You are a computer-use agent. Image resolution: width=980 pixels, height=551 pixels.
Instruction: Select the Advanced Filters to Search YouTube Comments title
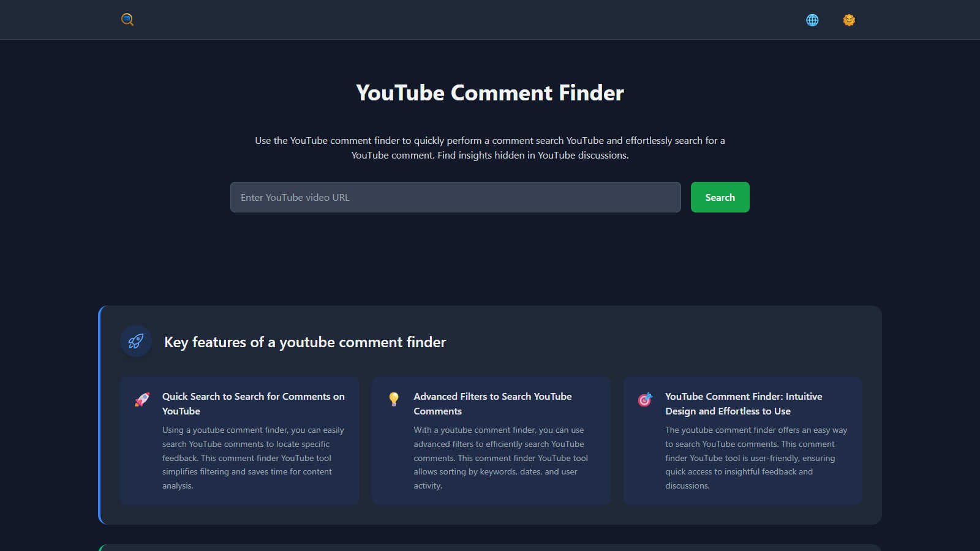click(492, 404)
